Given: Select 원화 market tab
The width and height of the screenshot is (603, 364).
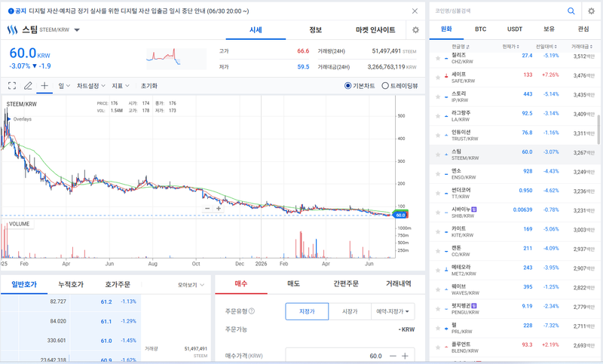Looking at the screenshot, I should pyautogui.click(x=446, y=29).
